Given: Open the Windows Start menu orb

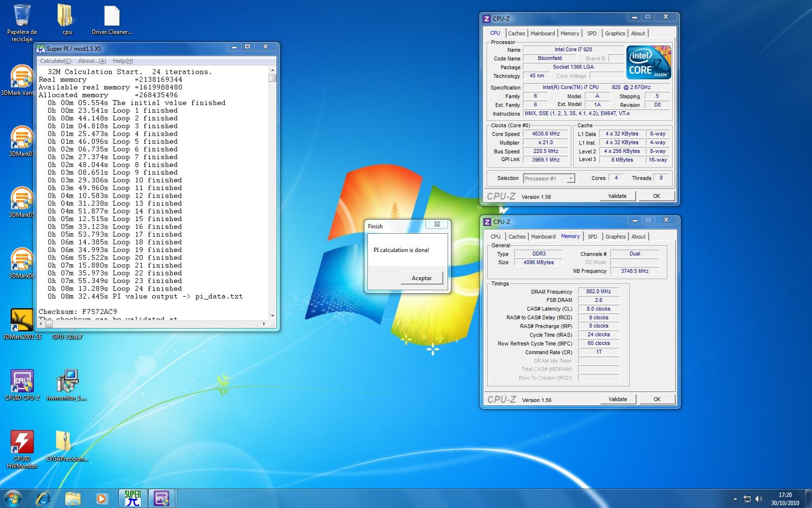Looking at the screenshot, I should 13,498.
